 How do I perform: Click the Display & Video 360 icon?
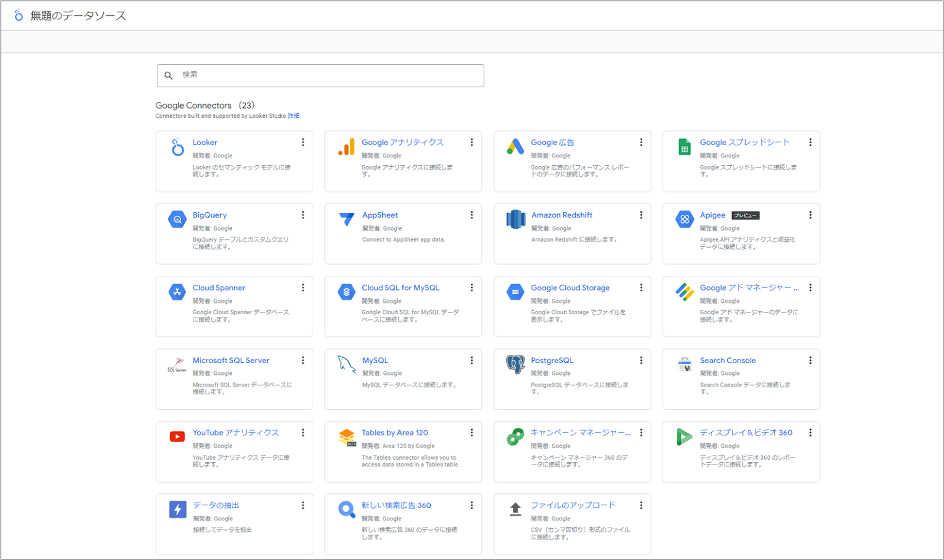click(684, 437)
